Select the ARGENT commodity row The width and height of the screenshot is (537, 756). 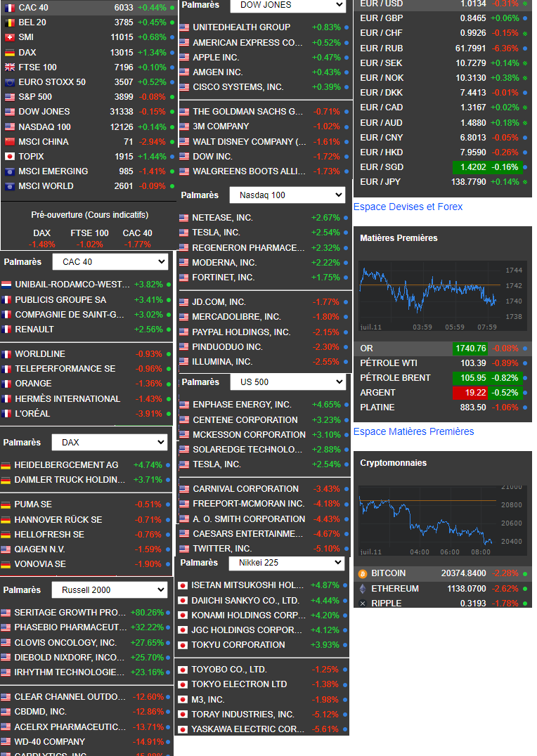point(442,393)
